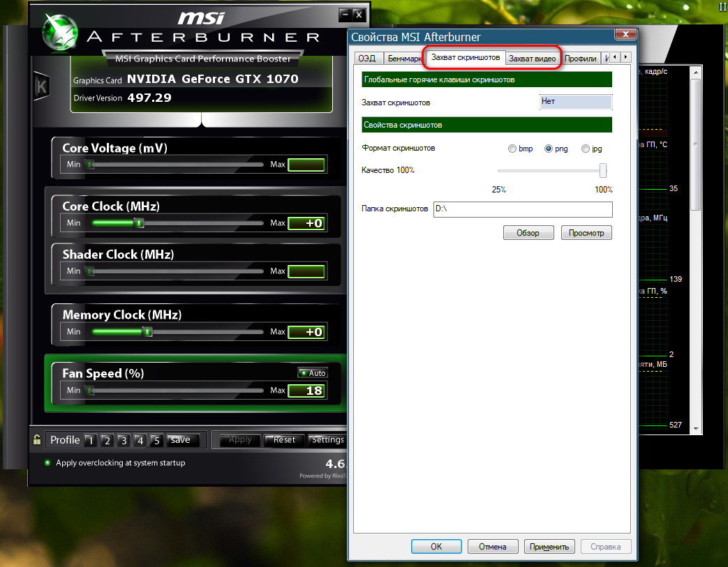This screenshot has height=567, width=728.
Task: Confirm the dialog with OK
Action: (x=436, y=547)
